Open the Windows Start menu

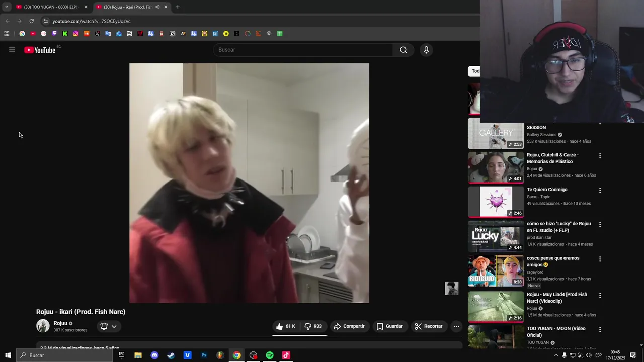point(8,355)
